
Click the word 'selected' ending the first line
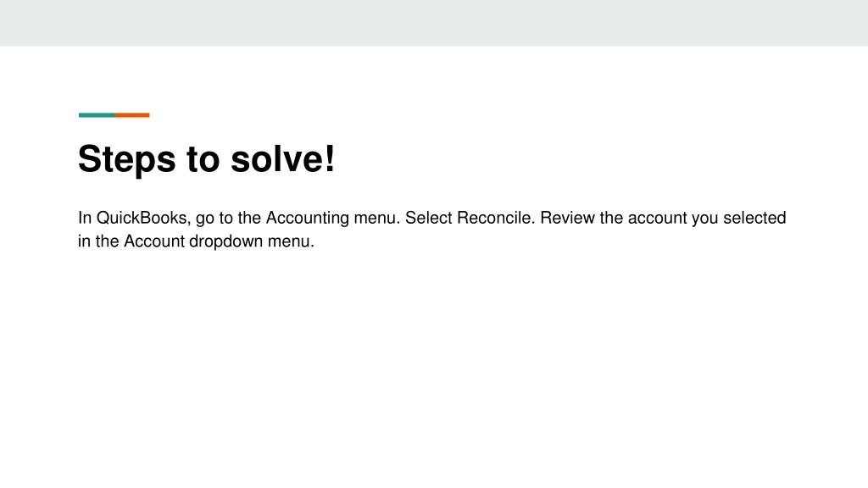(754, 218)
